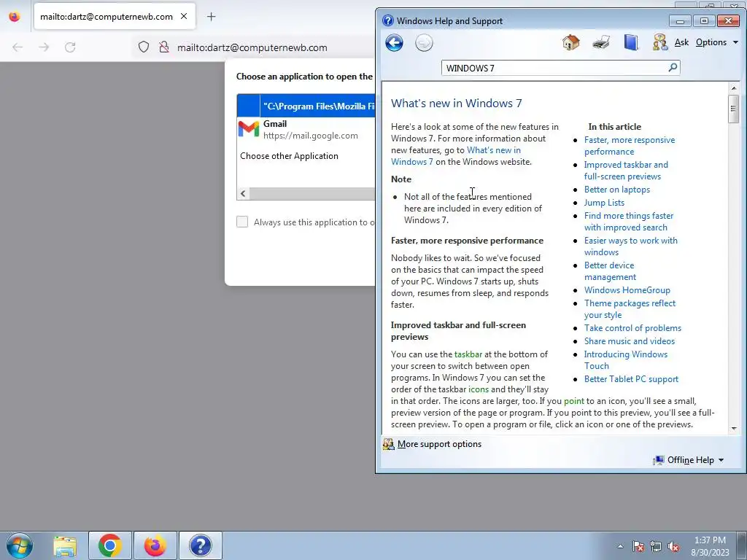Screen dimensions: 747x560
Task: Print the current help article
Action: click(x=601, y=42)
